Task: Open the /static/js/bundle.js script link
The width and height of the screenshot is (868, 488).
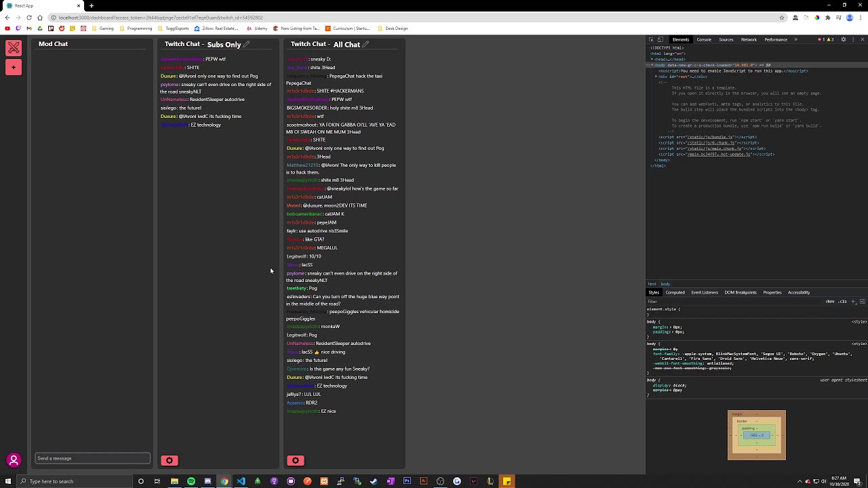Action: pyautogui.click(x=709, y=137)
